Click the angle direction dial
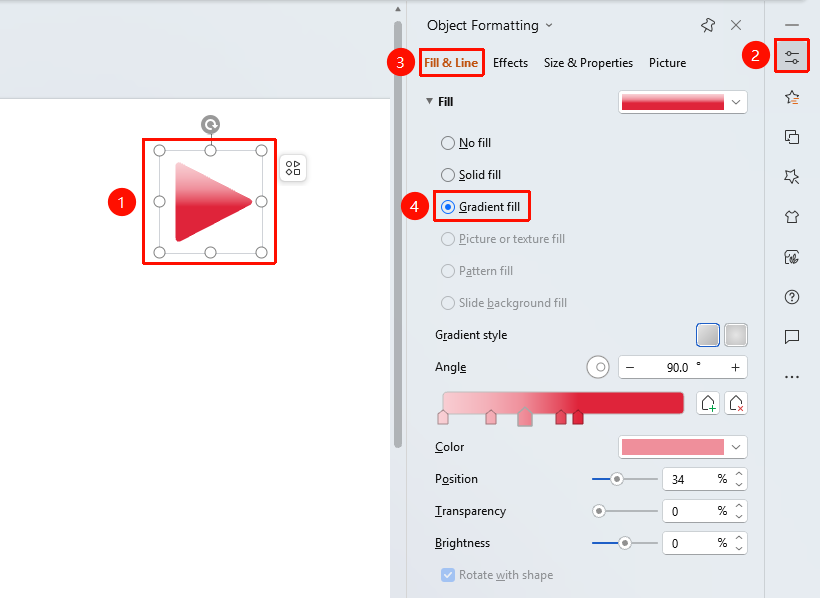The width and height of the screenshot is (820, 598). (x=598, y=367)
